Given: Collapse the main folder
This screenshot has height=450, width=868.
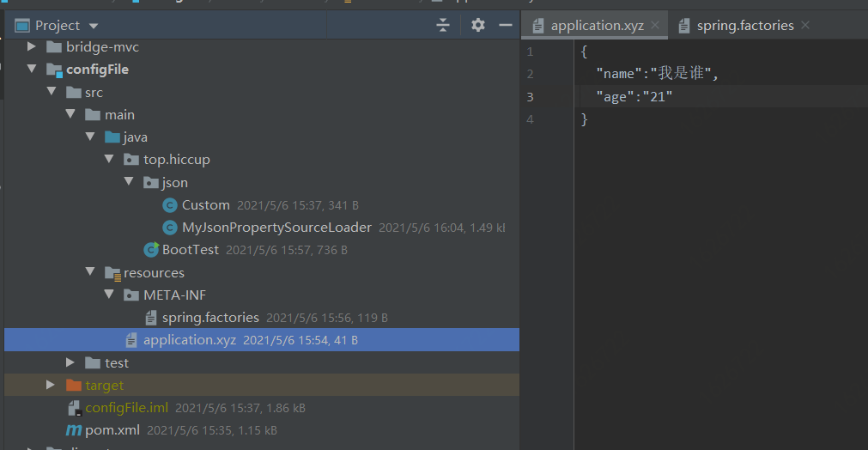Looking at the screenshot, I should pyautogui.click(x=70, y=113).
